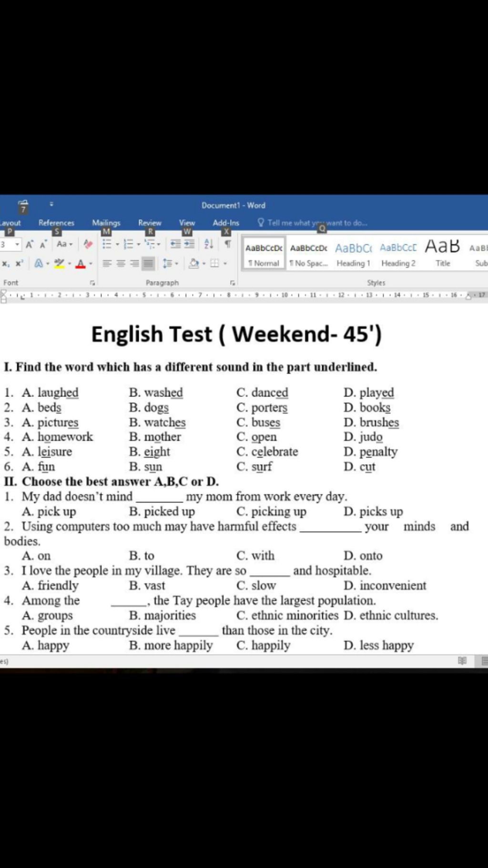The image size is (488, 868).
Task: Toggle Justify alignment
Action: point(148,263)
